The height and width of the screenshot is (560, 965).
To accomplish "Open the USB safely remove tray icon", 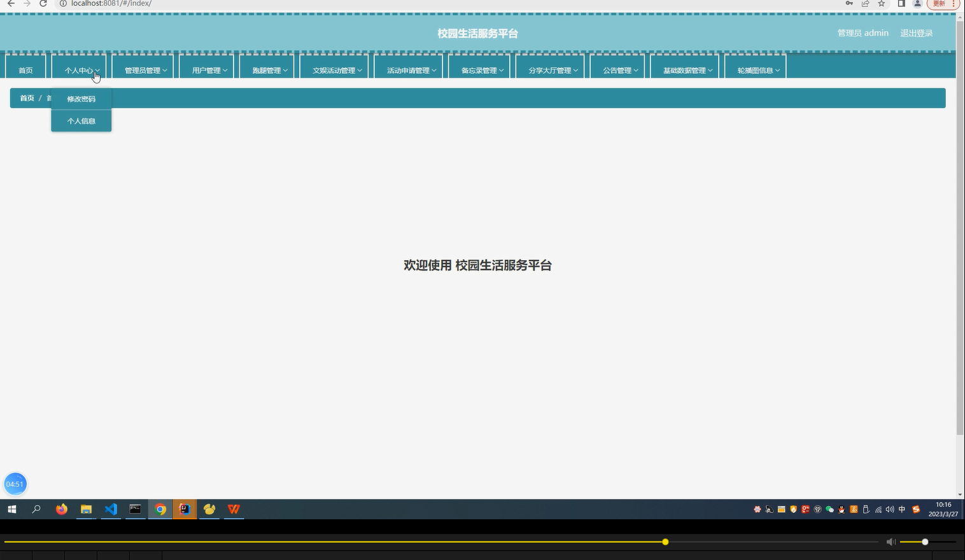I will [x=866, y=509].
